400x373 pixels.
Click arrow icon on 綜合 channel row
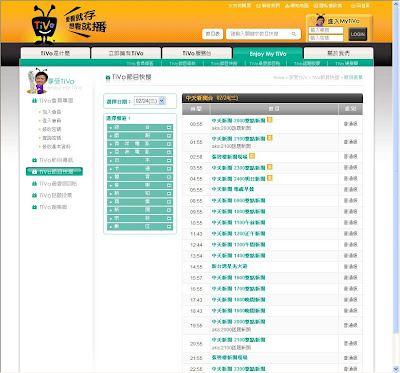[x=169, y=127]
